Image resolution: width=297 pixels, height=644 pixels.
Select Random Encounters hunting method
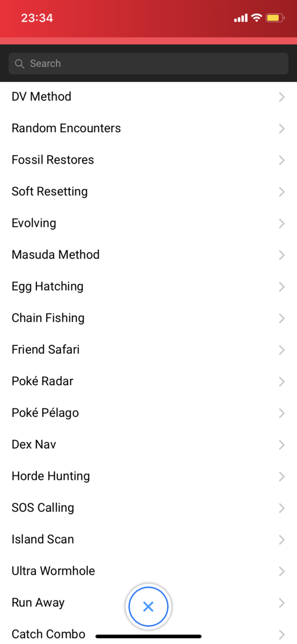point(148,128)
